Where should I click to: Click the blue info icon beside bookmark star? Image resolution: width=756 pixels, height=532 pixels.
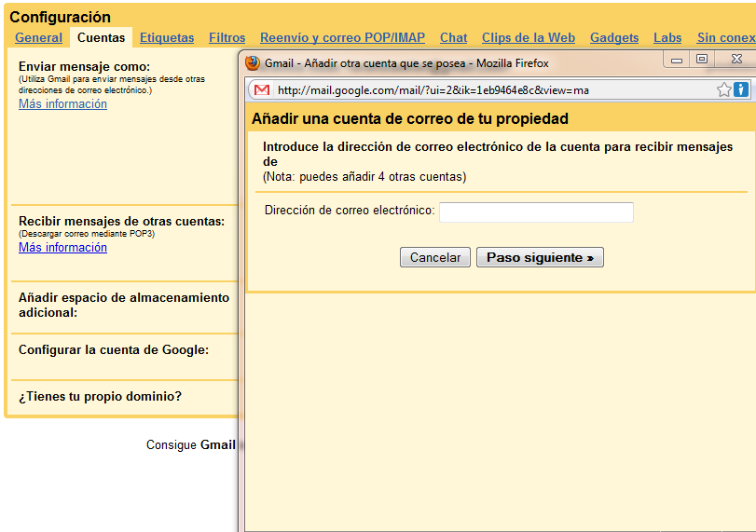tap(741, 90)
